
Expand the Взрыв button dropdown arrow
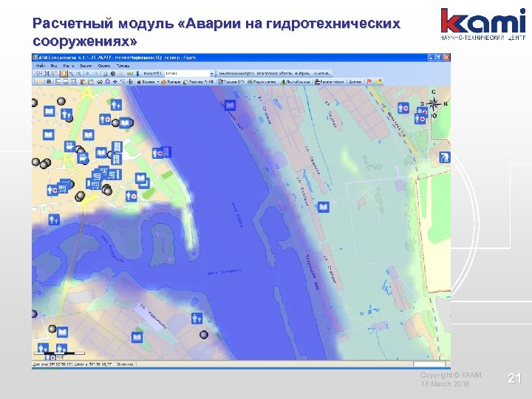pyautogui.click(x=158, y=82)
